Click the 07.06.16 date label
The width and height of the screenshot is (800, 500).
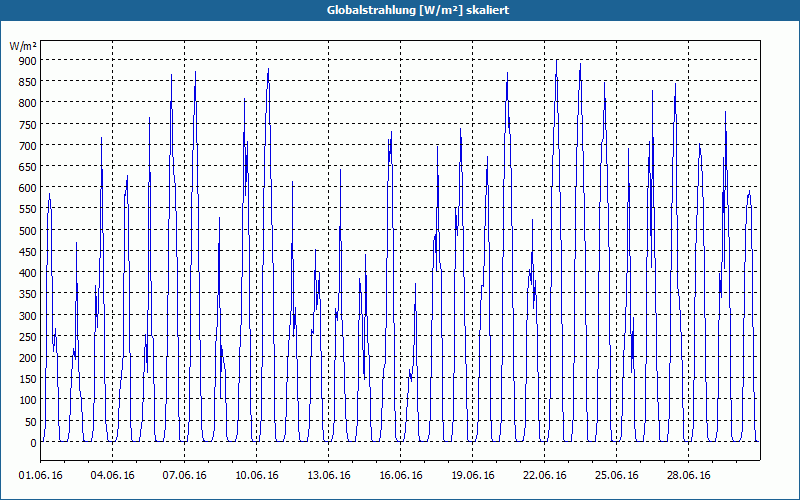tap(185, 476)
